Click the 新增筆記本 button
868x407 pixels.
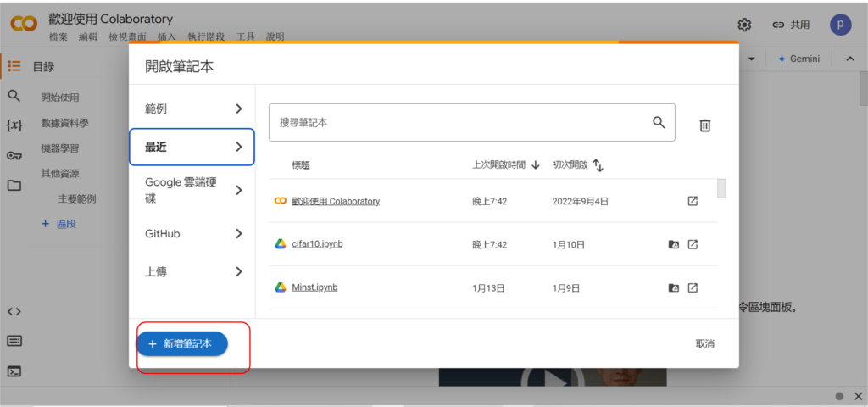[181, 343]
